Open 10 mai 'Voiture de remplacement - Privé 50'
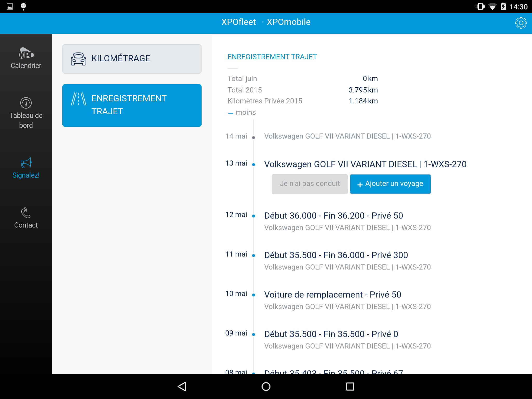The width and height of the screenshot is (532, 399). 333,295
